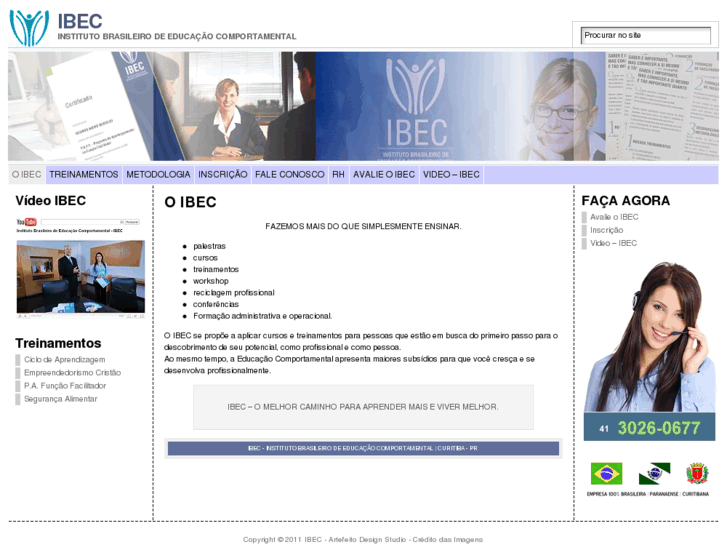This screenshot has height=545, width=727.
Task: Open the TREINAMENTOS menu item
Action: pos(84,174)
